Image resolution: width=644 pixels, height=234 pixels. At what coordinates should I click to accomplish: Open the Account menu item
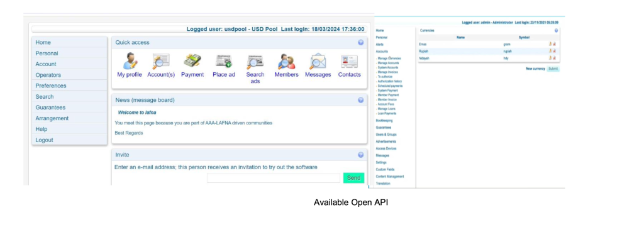69,64
